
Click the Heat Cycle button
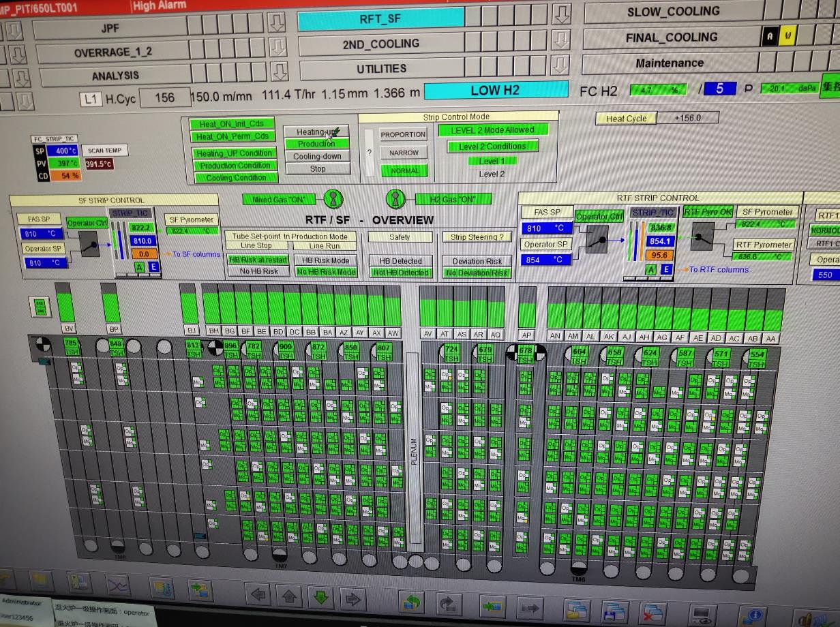coord(627,118)
